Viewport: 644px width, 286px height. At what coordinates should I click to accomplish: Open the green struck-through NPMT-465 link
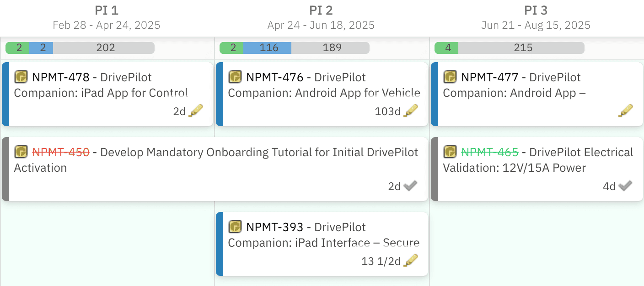pyautogui.click(x=489, y=152)
